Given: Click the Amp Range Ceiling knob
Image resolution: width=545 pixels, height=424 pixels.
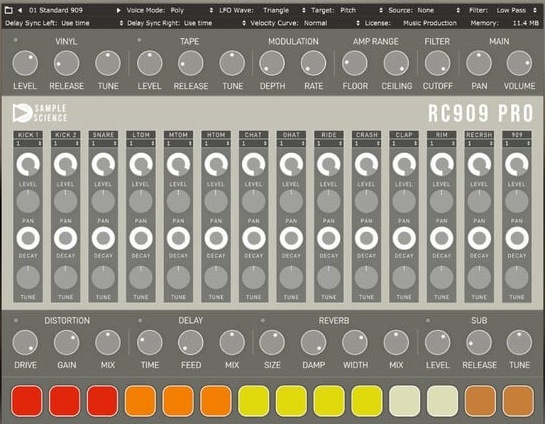Looking at the screenshot, I should click(396, 63).
